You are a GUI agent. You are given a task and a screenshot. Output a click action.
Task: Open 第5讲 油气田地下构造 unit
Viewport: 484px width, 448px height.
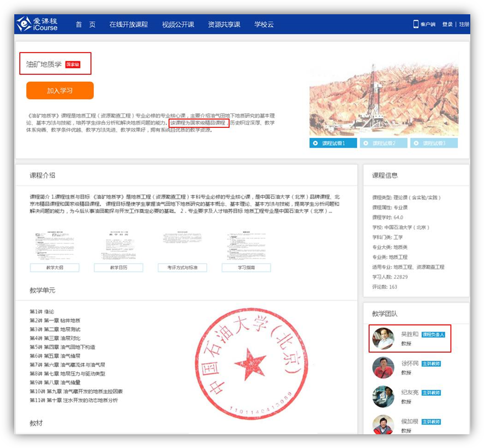pyautogui.click(x=62, y=347)
